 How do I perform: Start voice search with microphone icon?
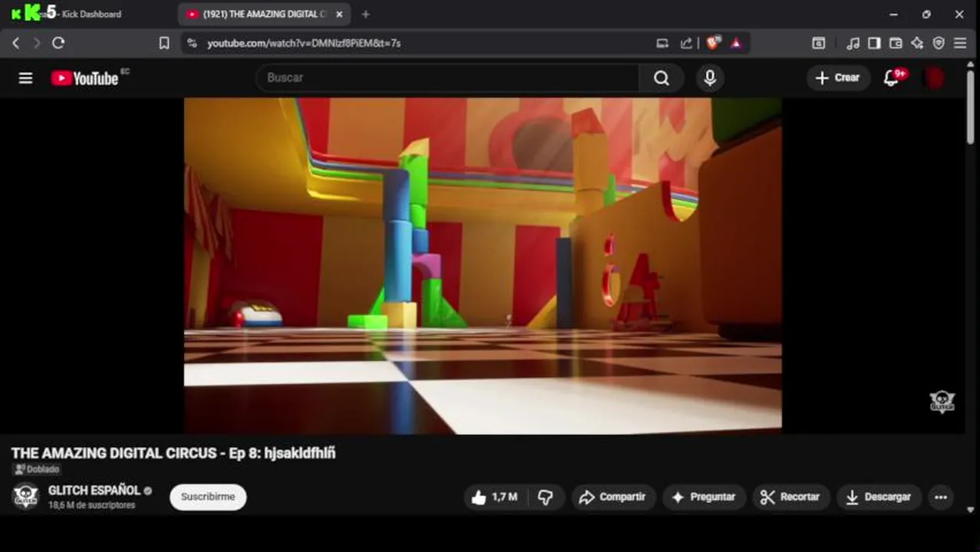click(x=709, y=77)
